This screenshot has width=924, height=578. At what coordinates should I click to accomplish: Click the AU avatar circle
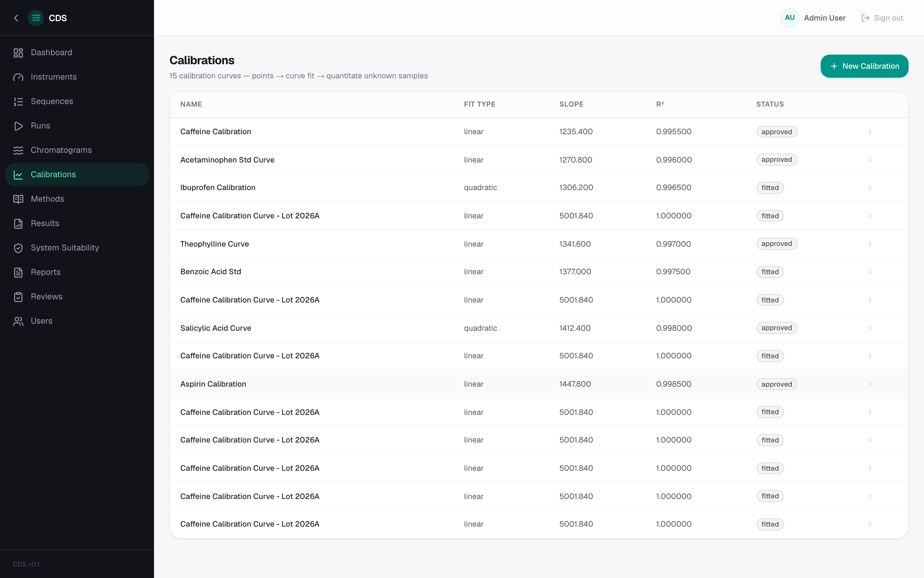790,18
